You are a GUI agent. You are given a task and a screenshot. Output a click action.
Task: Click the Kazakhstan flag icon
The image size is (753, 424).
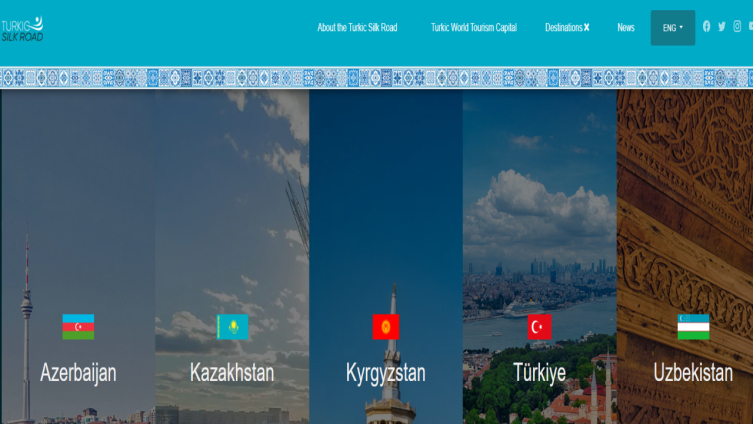click(232, 327)
